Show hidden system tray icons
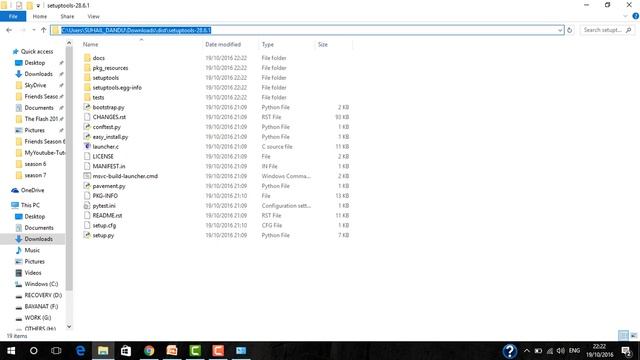The width and height of the screenshot is (640, 360). click(x=527, y=351)
